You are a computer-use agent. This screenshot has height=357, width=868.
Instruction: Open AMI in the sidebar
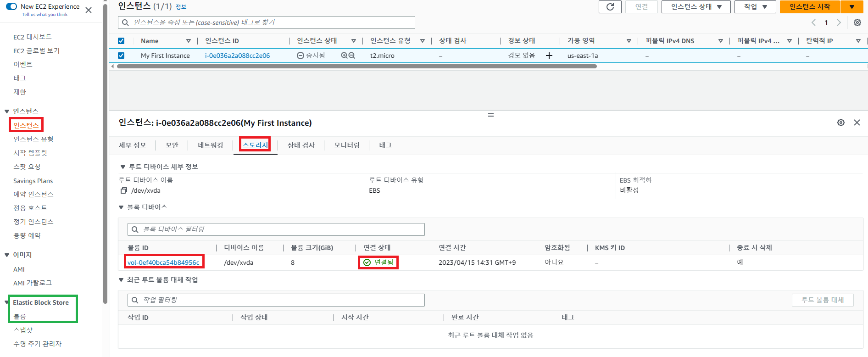click(19, 269)
